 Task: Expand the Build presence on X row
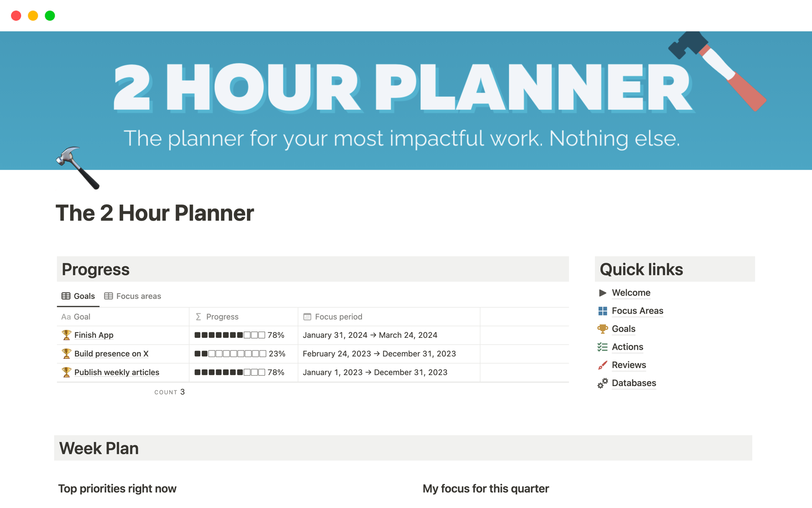[x=111, y=353]
